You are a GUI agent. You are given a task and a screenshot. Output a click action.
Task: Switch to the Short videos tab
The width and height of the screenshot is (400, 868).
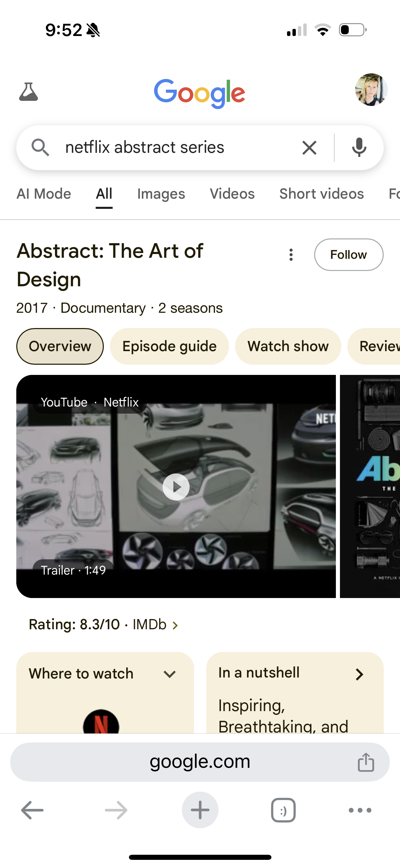pos(322,194)
